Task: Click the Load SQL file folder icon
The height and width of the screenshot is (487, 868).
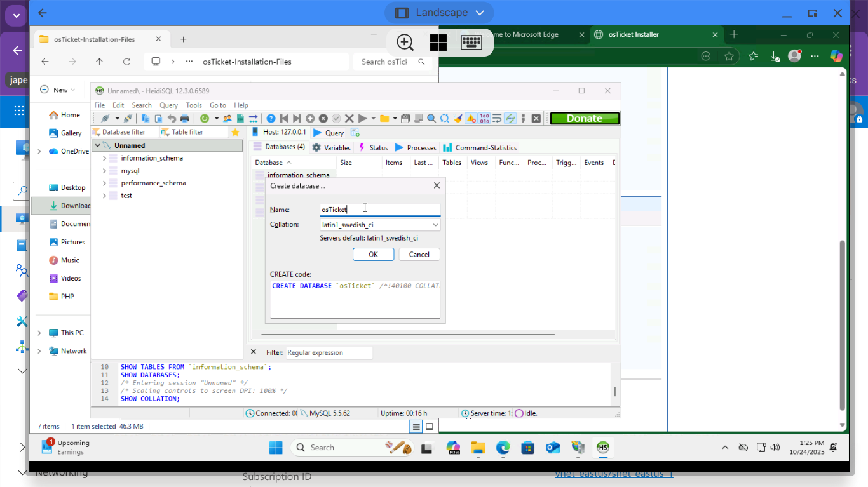Action: 384,118
